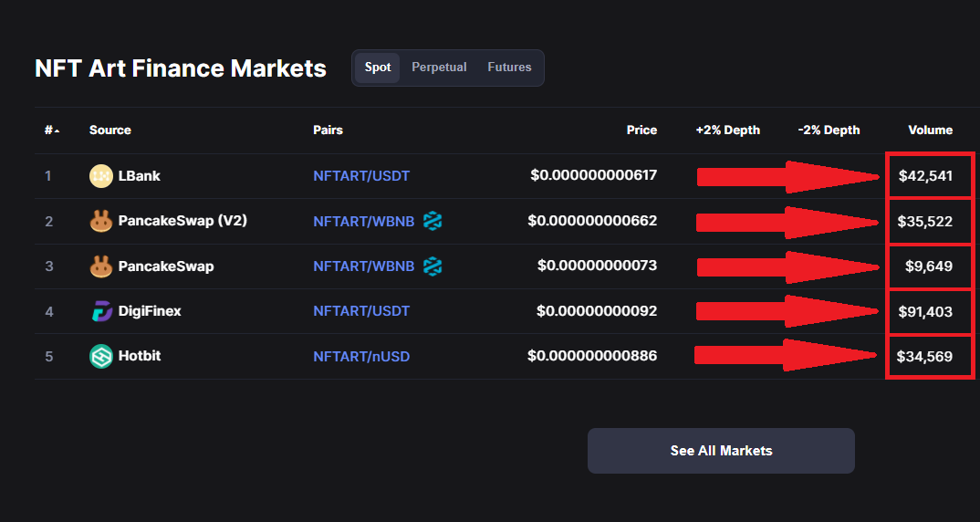Click the Source column header
This screenshot has width=980, height=522.
pyautogui.click(x=110, y=130)
